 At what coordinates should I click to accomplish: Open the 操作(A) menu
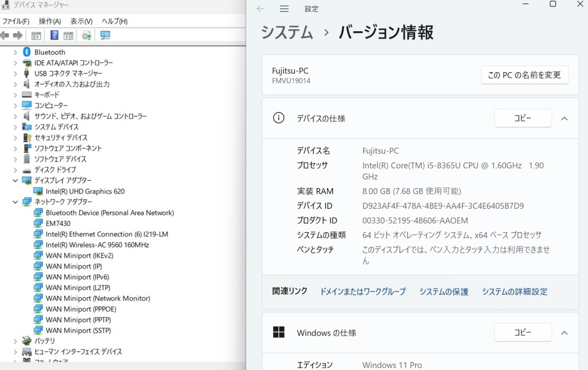(50, 21)
